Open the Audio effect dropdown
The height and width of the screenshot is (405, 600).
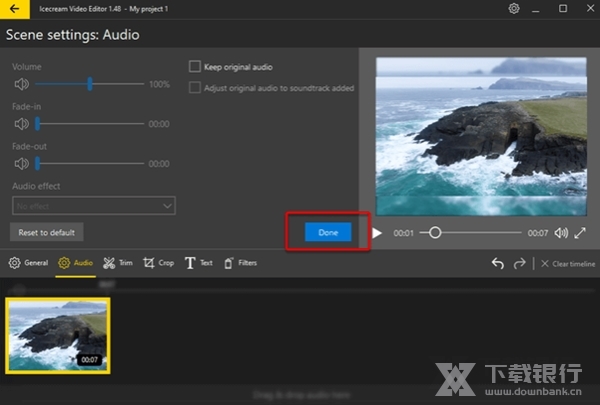pyautogui.click(x=94, y=206)
